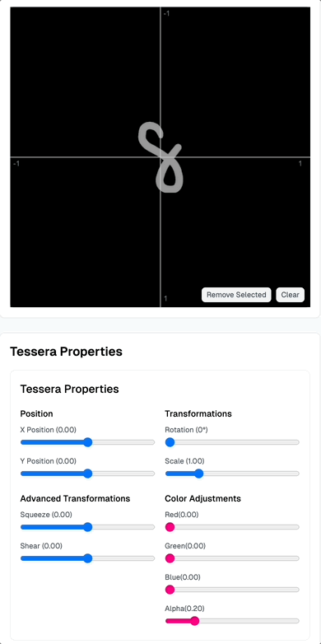Screen dimensions: 321x644
Task: Click the Y Position slider handle
Action: tap(87, 474)
